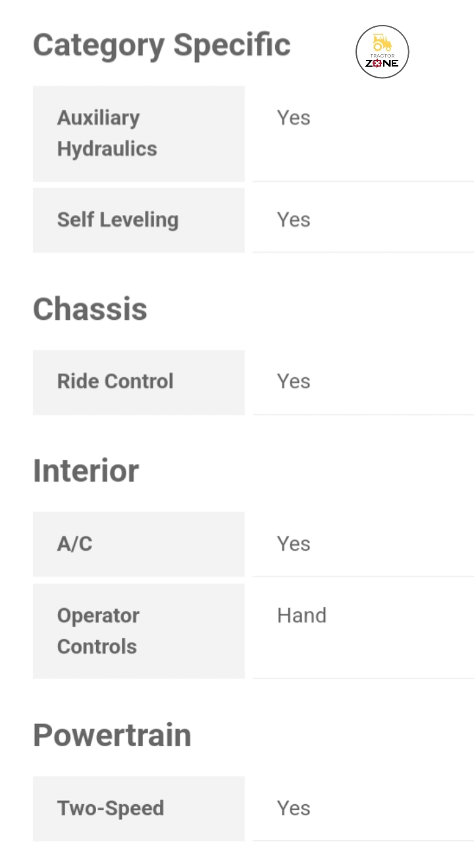
Task: Tap the Interior section heading
Action: (86, 471)
